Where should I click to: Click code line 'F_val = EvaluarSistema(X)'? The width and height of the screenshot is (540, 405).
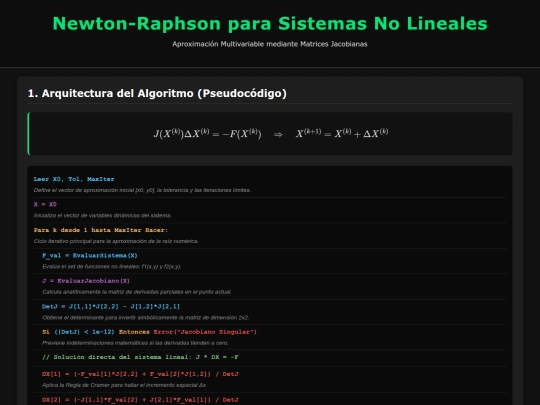[x=90, y=256]
